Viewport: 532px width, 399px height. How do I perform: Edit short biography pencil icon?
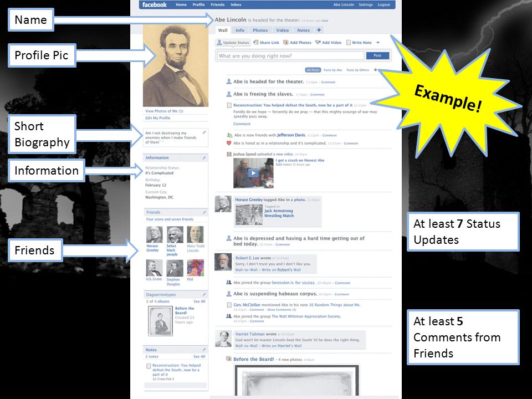coord(204,132)
